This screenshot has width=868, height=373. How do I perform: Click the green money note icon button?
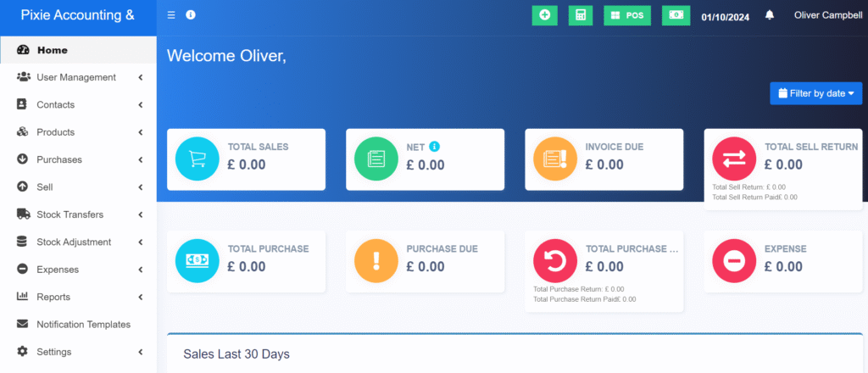click(x=676, y=15)
